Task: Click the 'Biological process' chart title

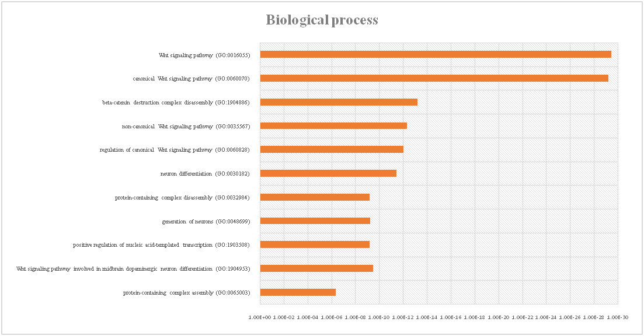Action: 322,20
